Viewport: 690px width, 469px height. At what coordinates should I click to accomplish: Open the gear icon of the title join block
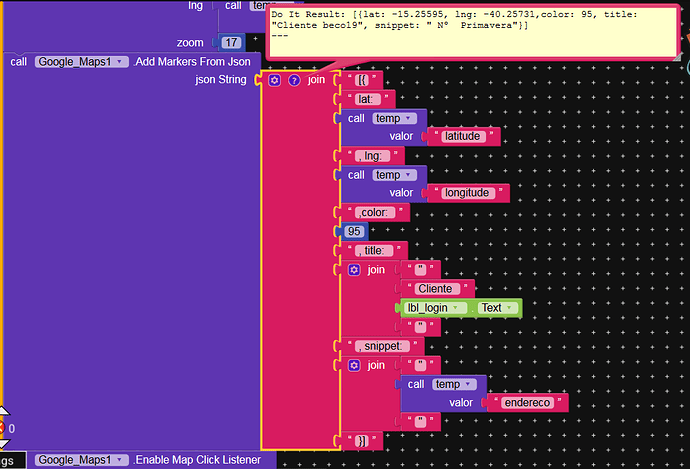coord(354,270)
